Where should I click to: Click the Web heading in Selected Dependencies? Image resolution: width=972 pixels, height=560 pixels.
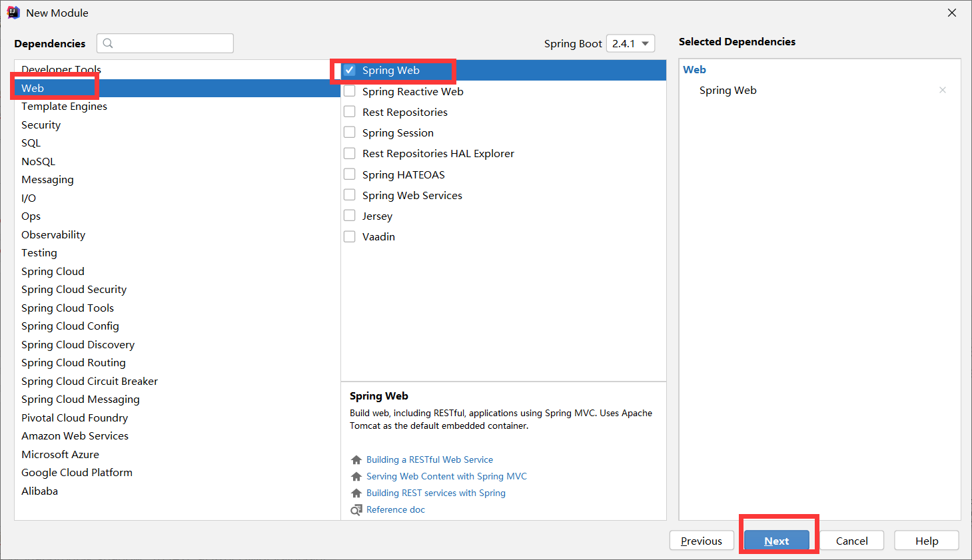(x=694, y=69)
